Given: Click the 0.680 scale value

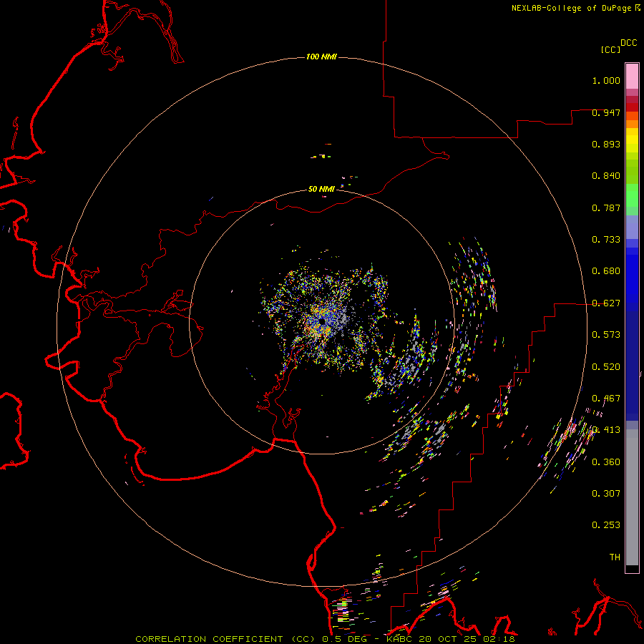Looking at the screenshot, I should coord(606,271).
